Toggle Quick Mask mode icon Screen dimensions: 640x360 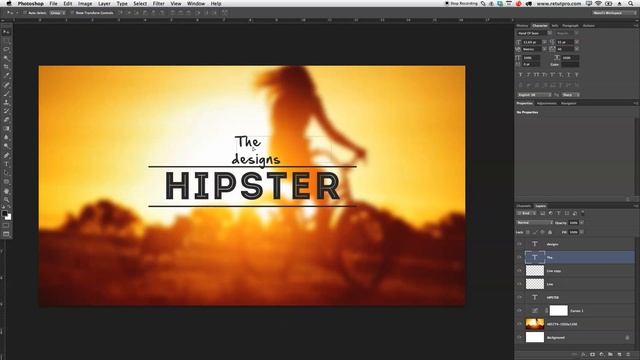coord(6,225)
